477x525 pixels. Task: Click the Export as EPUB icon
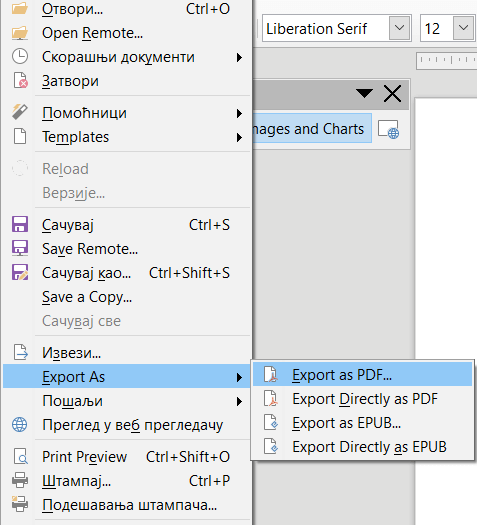(270, 423)
